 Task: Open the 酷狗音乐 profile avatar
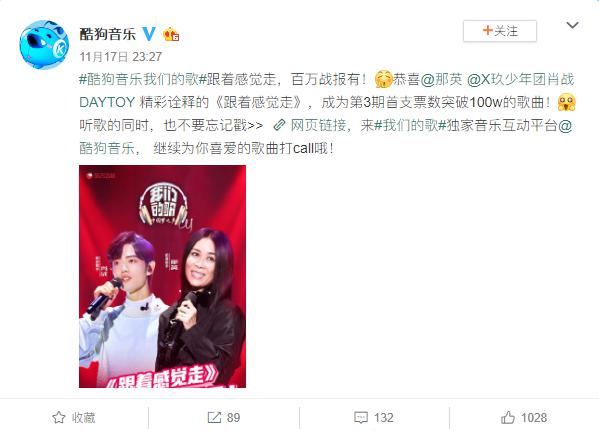pyautogui.click(x=44, y=45)
